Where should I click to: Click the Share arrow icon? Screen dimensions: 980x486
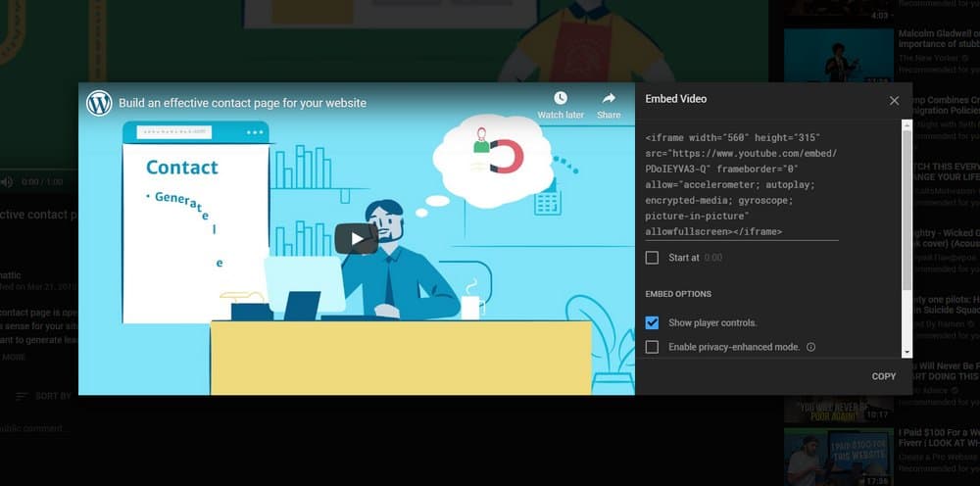(609, 98)
